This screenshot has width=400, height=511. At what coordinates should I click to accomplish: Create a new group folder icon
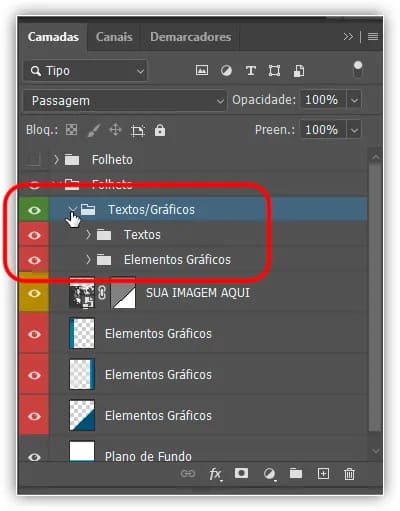click(x=296, y=473)
